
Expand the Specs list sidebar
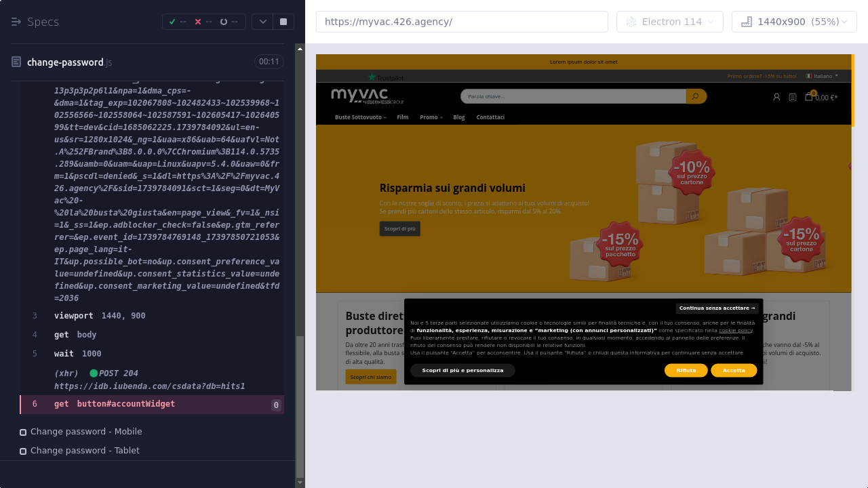(17, 22)
